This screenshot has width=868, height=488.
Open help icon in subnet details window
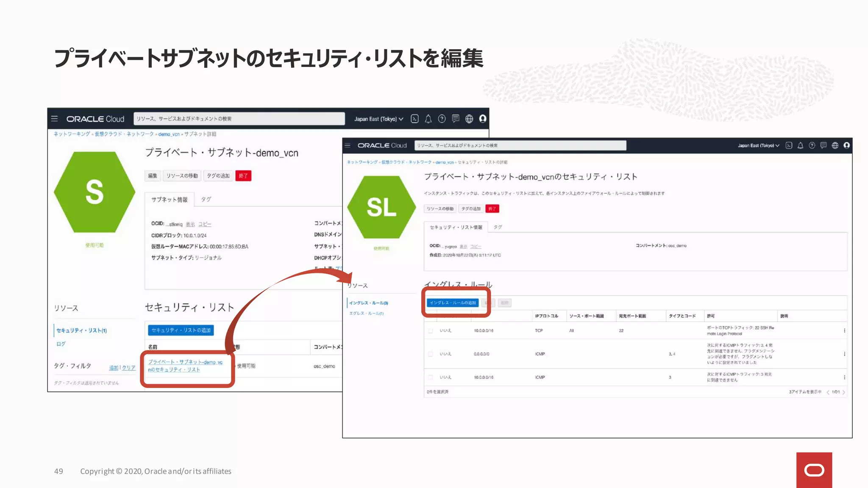tap(442, 119)
